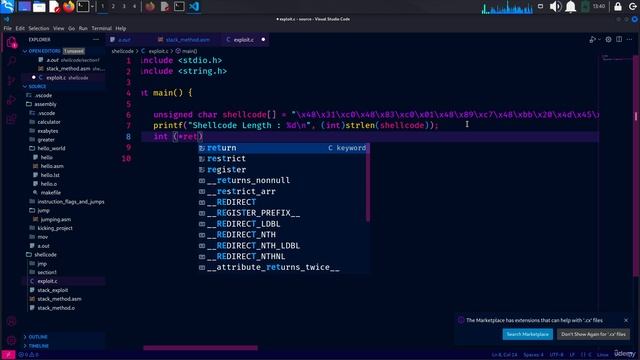This screenshot has height=360, width=640.
Task: Open Source Control view in activity bar
Action: 11,81
